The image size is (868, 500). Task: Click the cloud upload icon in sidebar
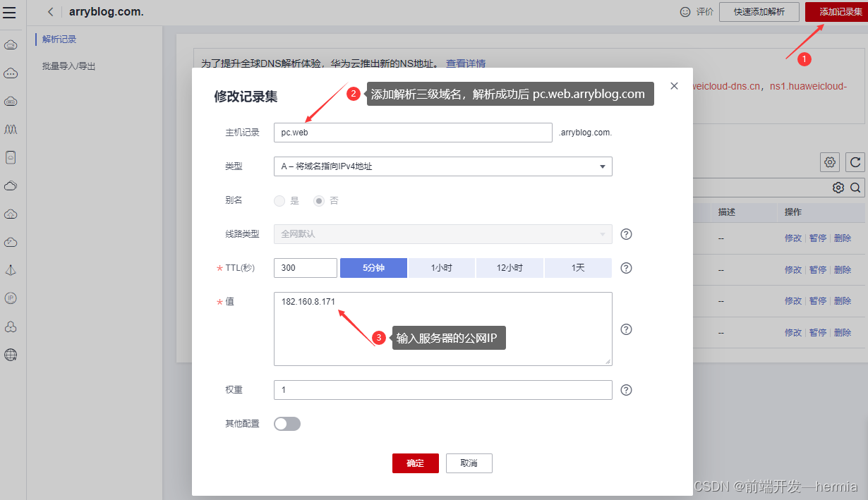[x=10, y=214]
